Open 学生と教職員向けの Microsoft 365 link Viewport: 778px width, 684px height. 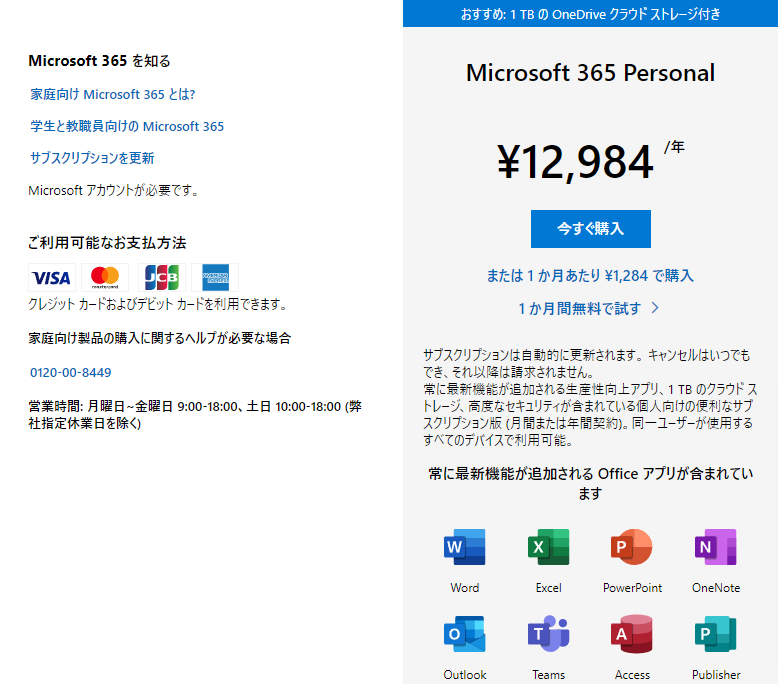coord(127,126)
